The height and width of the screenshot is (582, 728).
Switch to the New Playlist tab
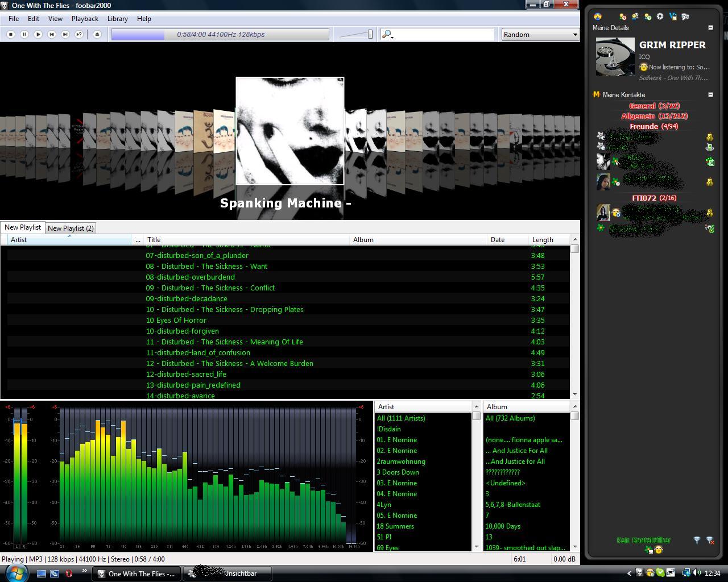pos(23,227)
